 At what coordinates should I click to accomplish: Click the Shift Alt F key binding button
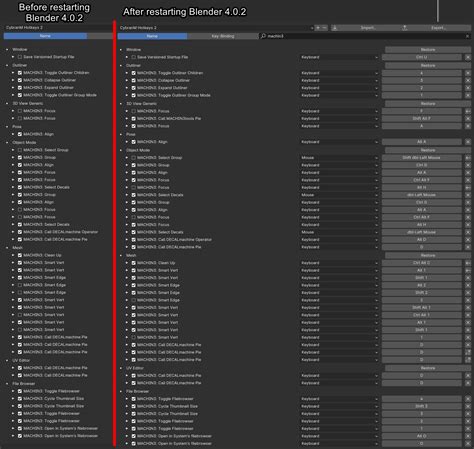[x=422, y=119]
